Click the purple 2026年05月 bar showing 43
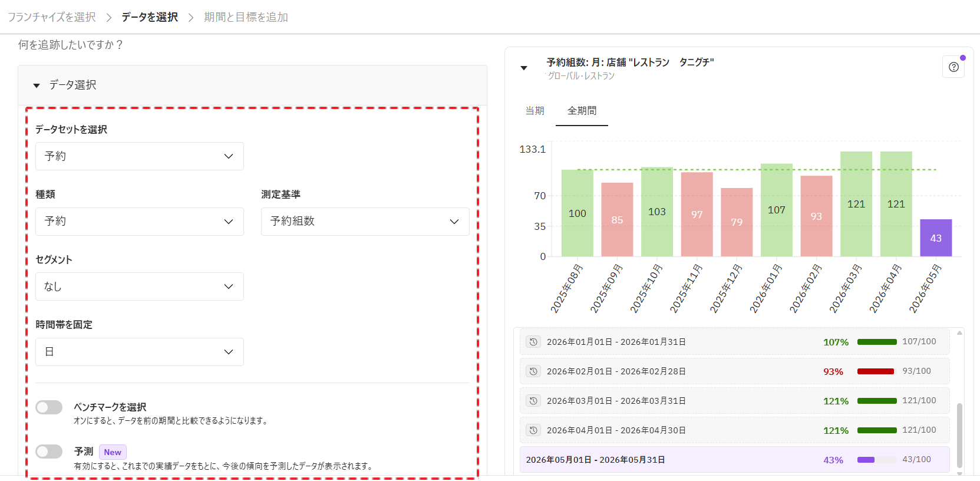 936,238
